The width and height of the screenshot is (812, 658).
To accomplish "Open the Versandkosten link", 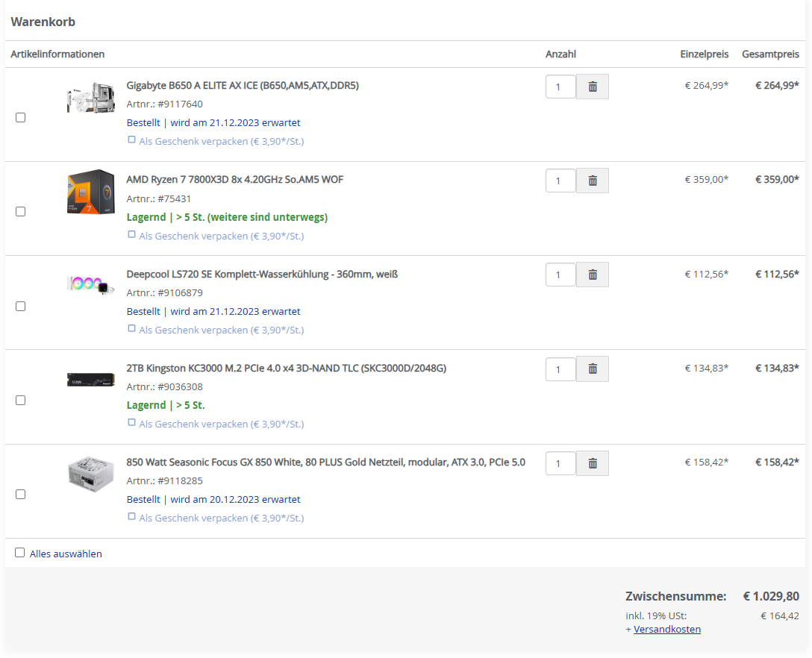I will point(667,629).
